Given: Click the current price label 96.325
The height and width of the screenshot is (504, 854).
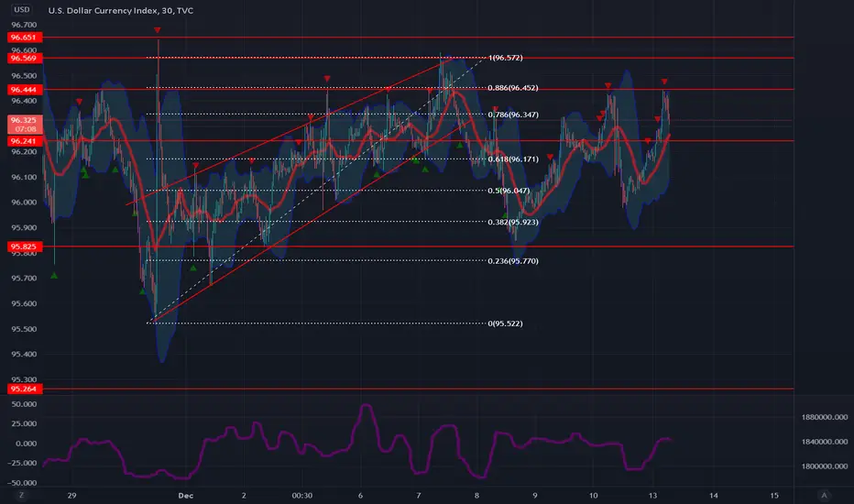Looking at the screenshot, I should (x=24, y=125).
